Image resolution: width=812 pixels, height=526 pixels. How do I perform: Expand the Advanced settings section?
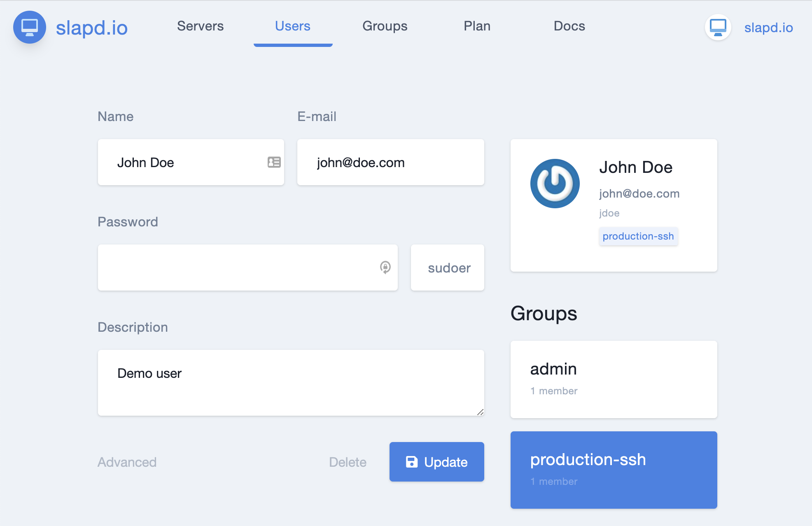(x=127, y=462)
